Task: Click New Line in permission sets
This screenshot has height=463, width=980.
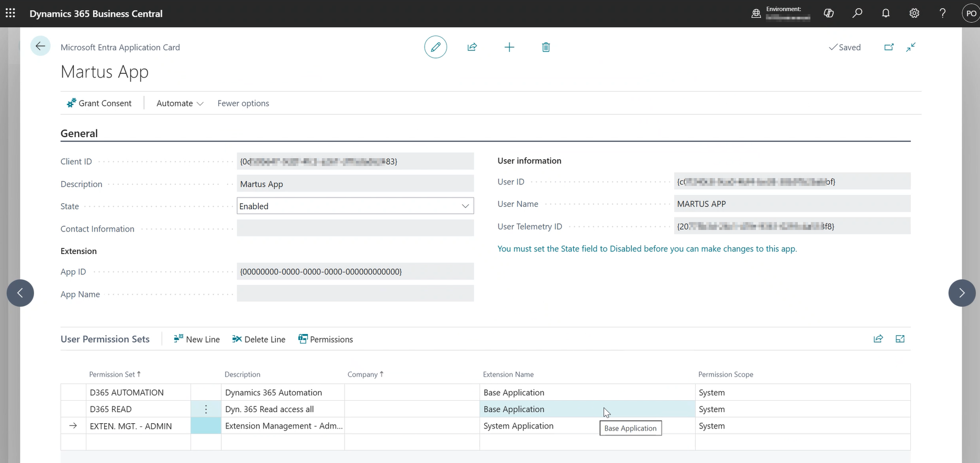Action: [x=197, y=339]
